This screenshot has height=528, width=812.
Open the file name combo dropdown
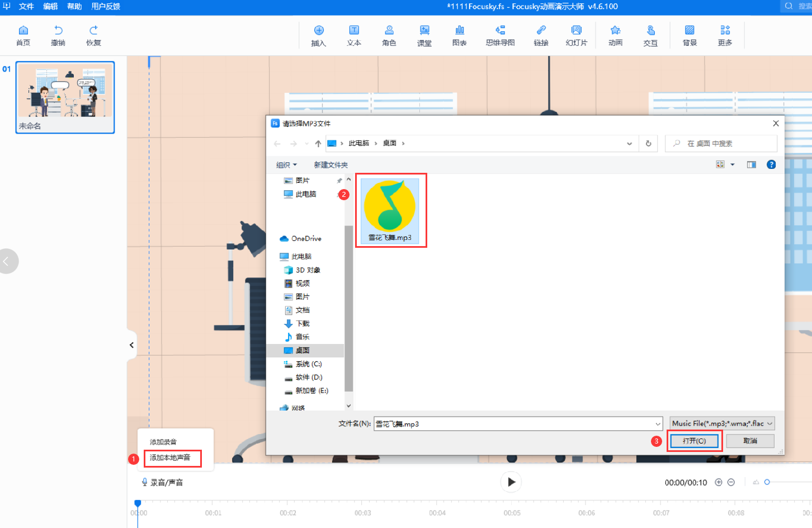point(658,424)
